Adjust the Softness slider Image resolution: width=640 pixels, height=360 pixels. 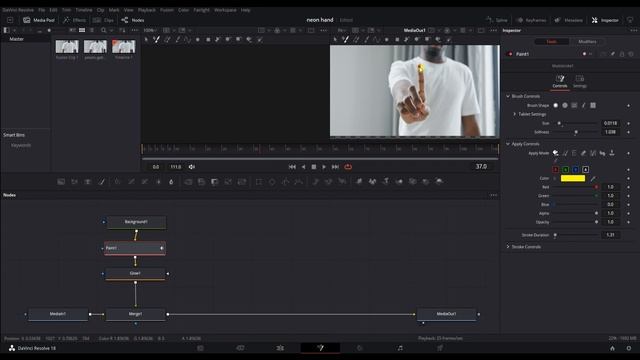[576, 132]
